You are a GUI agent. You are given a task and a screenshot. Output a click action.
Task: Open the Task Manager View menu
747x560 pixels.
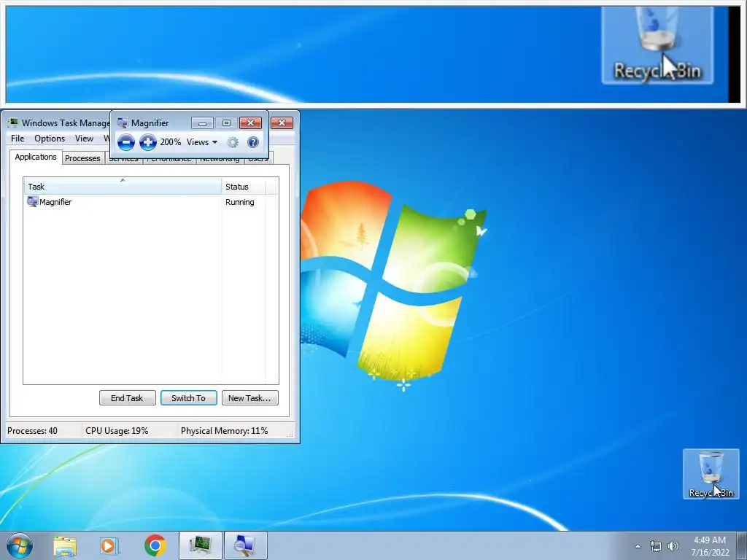click(x=84, y=139)
